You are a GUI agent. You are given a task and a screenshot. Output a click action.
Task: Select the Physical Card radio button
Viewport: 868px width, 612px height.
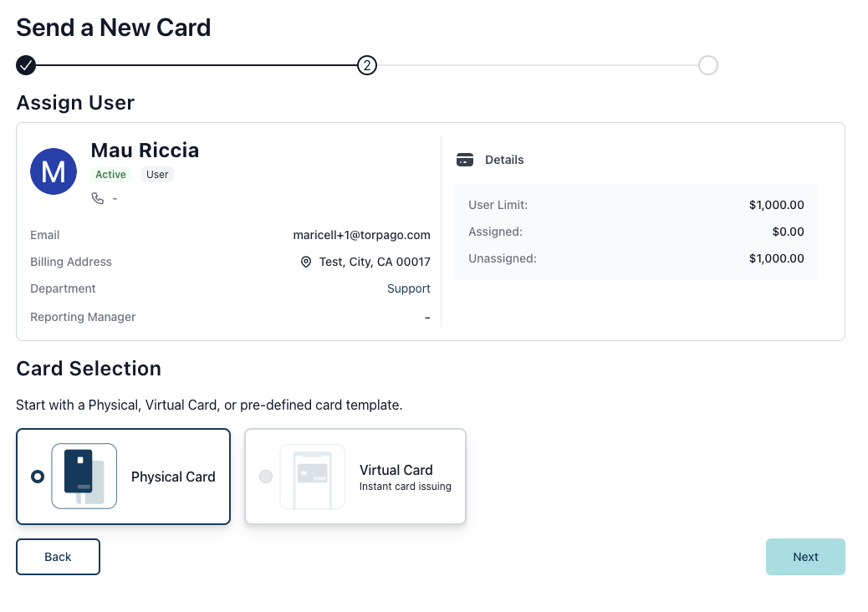click(38, 477)
